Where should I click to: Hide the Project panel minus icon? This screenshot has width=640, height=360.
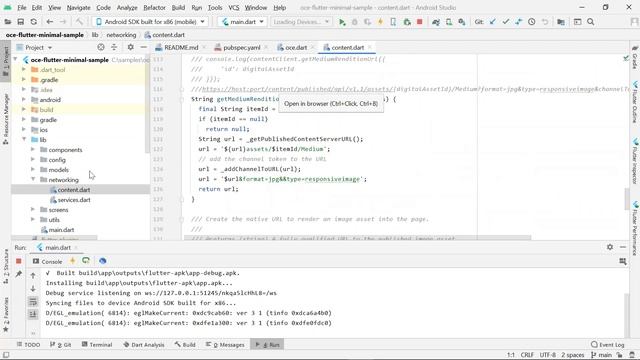tap(143, 47)
